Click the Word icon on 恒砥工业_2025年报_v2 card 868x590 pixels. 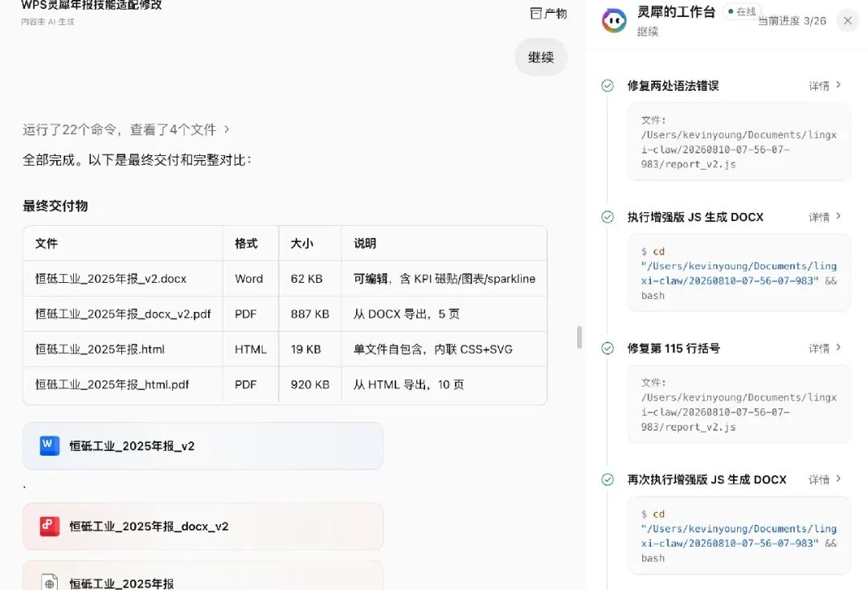click(50, 445)
